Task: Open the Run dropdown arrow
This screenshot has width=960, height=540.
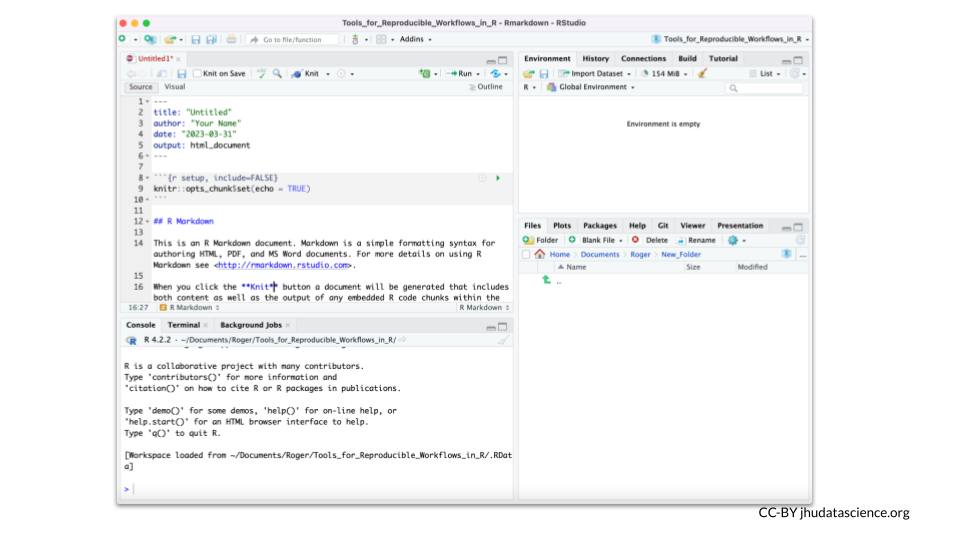Action: point(478,74)
